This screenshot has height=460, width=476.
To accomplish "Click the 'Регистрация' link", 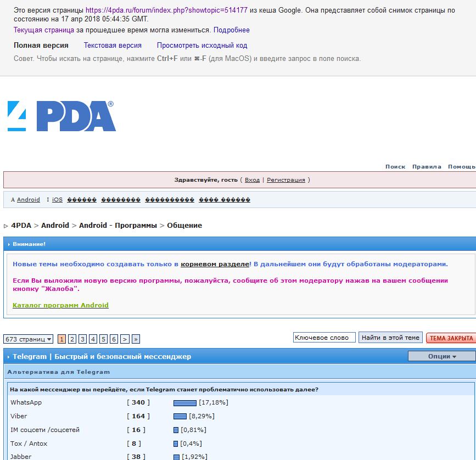I will click(x=285, y=180).
